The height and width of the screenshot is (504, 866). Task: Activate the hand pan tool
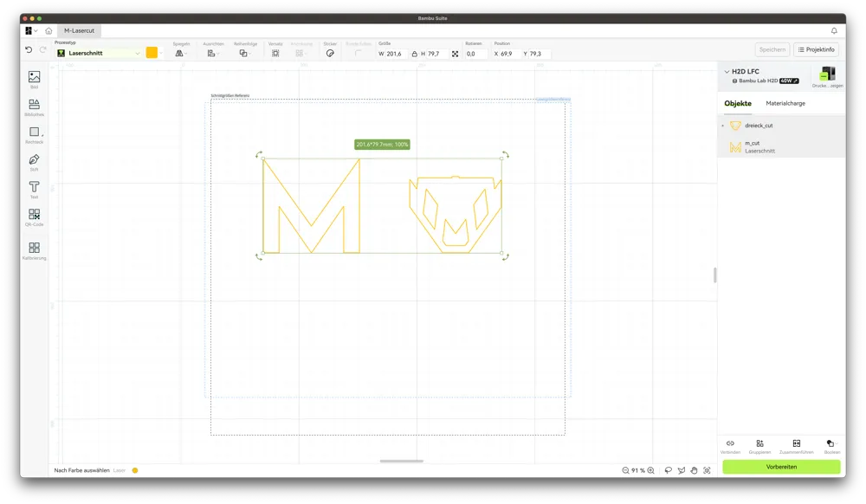(x=694, y=470)
